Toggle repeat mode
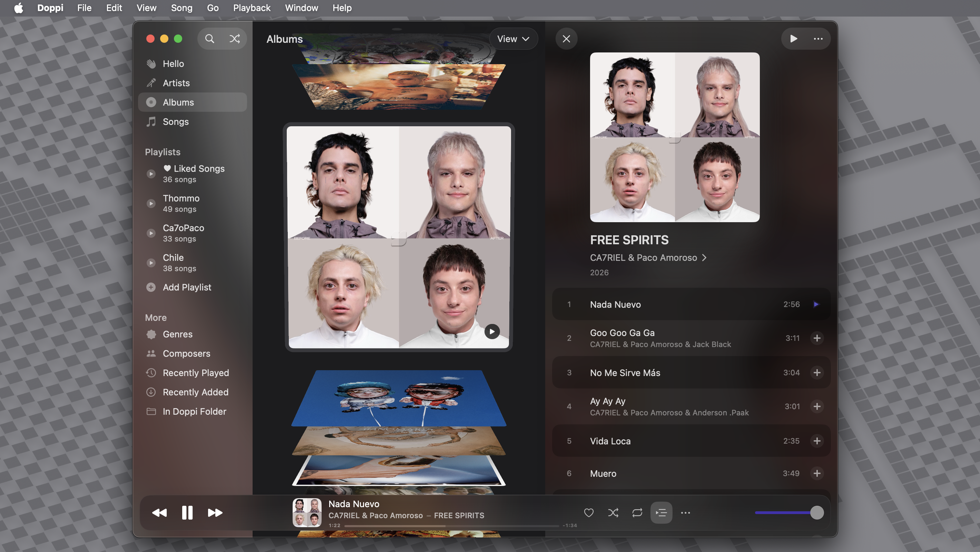This screenshot has height=552, width=980. (x=637, y=513)
